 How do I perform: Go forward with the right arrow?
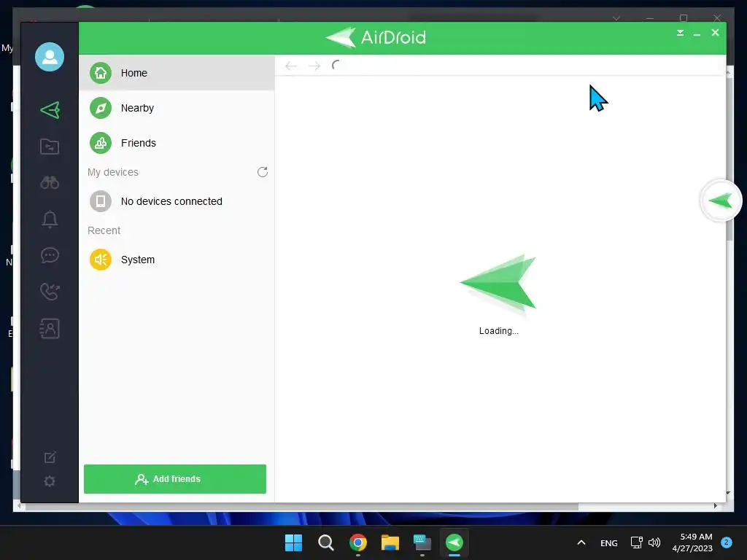coord(314,66)
